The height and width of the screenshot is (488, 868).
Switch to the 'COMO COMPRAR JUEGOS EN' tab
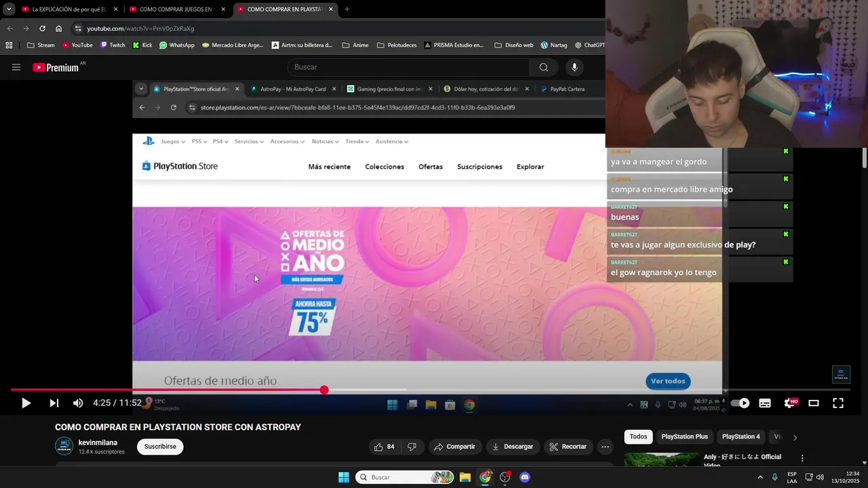(x=176, y=9)
